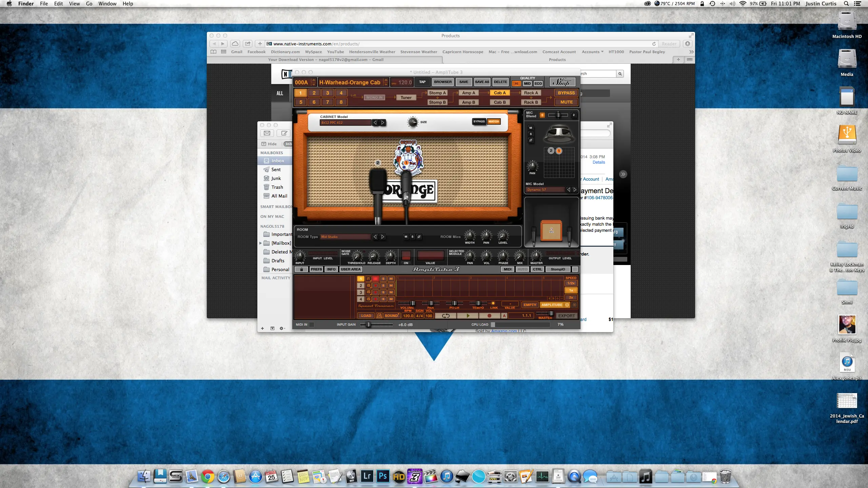
Task: Launch AmpliTube 3 icon in the Dock
Action: coord(414,476)
